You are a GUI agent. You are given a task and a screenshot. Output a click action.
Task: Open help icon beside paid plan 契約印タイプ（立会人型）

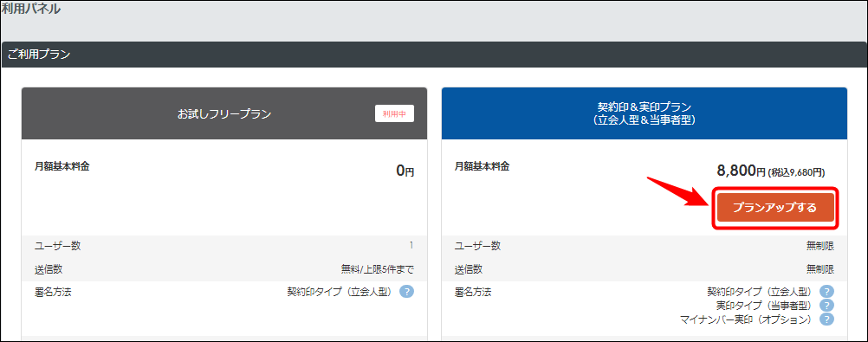pos(826,292)
